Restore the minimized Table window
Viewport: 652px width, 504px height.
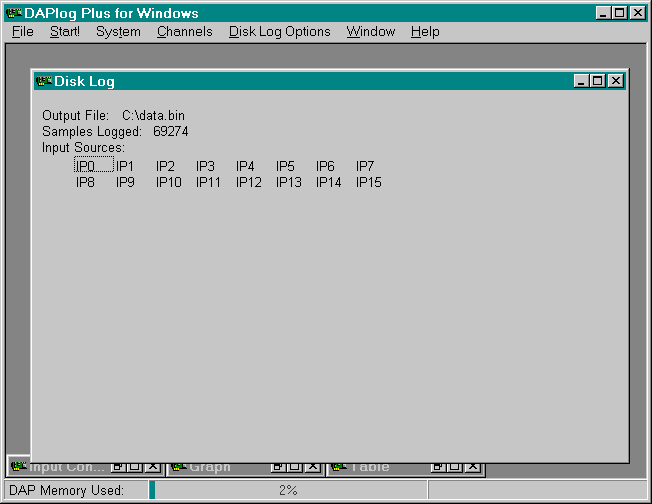tap(438, 467)
